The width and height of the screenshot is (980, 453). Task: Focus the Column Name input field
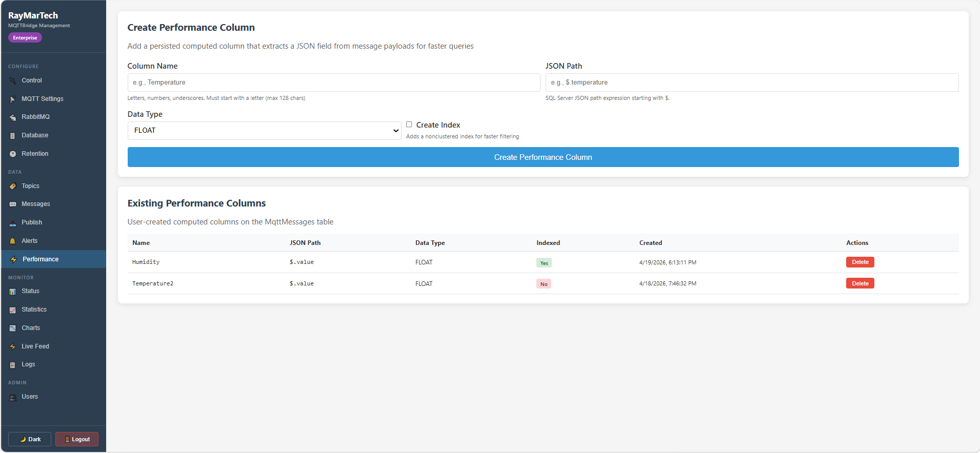334,83
